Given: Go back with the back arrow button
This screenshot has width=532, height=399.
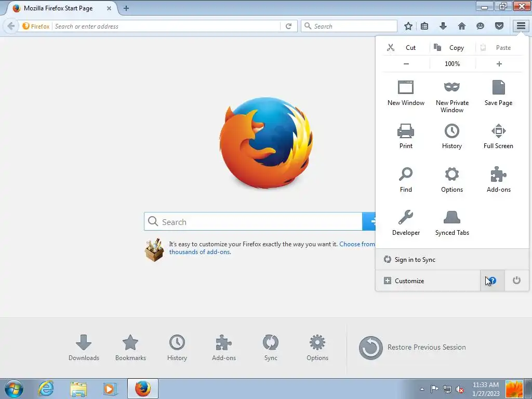Looking at the screenshot, I should pos(11,26).
